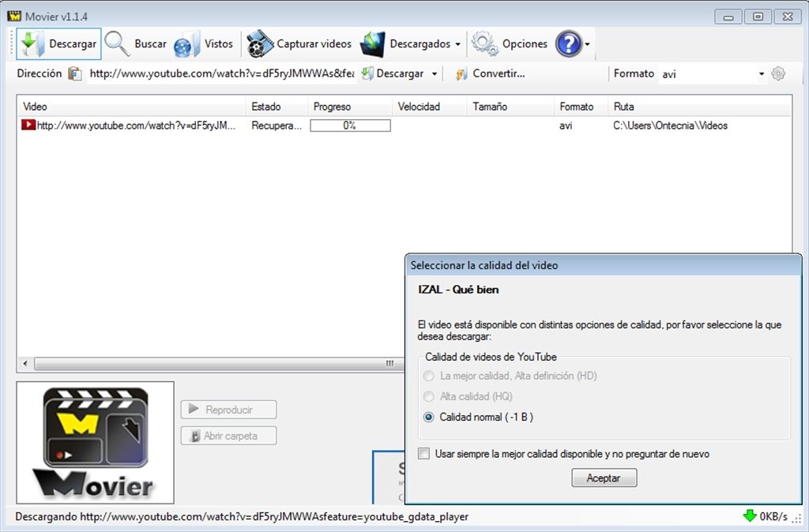Click the green download speed arrow in status bar
Image resolution: width=809 pixels, height=532 pixels.
[750, 515]
